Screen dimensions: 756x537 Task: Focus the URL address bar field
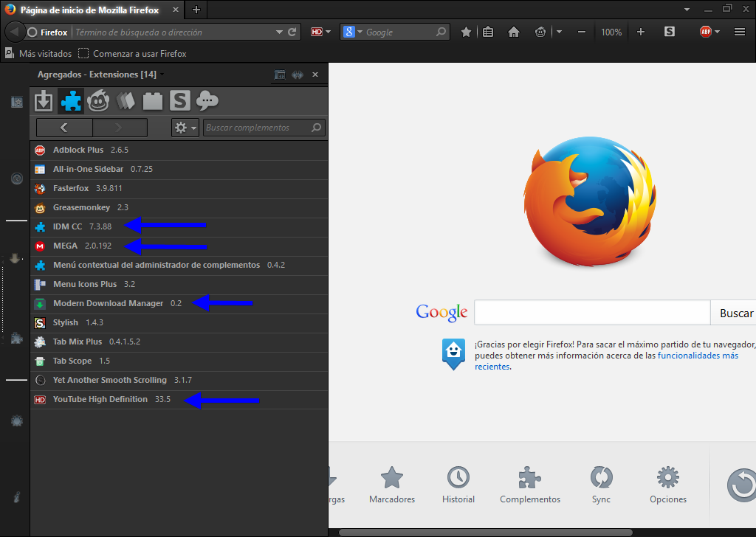pyautogui.click(x=173, y=32)
